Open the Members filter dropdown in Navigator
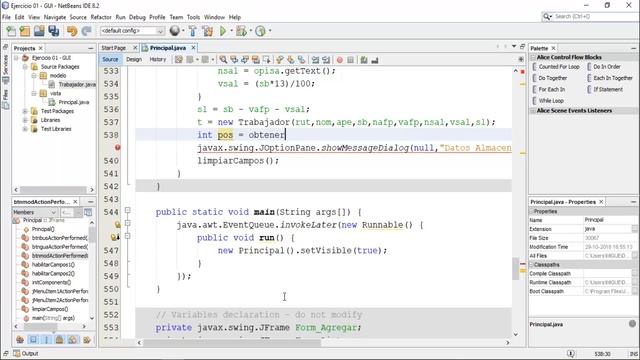The width and height of the screenshot is (640, 360). pyautogui.click(x=35, y=212)
